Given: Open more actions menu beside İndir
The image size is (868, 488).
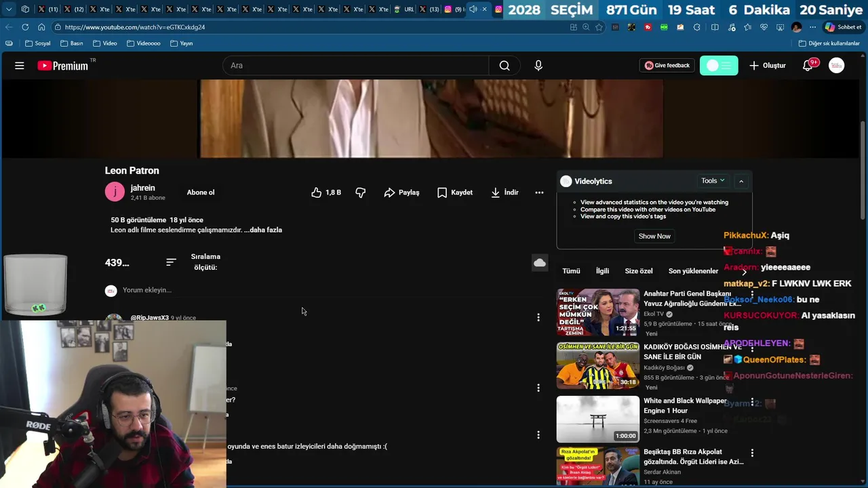Looking at the screenshot, I should coord(539,192).
